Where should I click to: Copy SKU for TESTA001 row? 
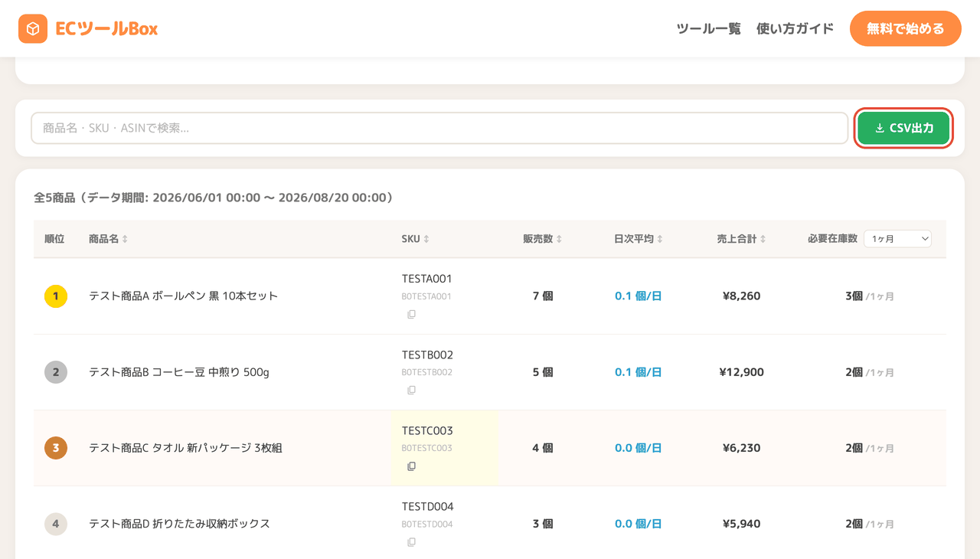point(412,314)
